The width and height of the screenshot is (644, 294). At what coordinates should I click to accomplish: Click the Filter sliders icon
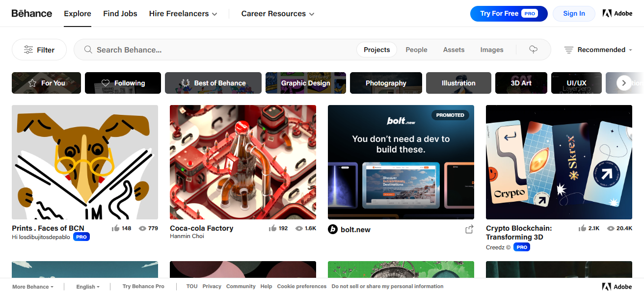pos(28,50)
